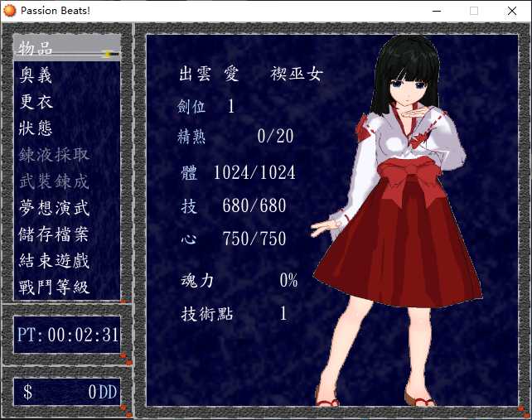Click the 技 value 680/680
532x420 pixels.
(254, 205)
